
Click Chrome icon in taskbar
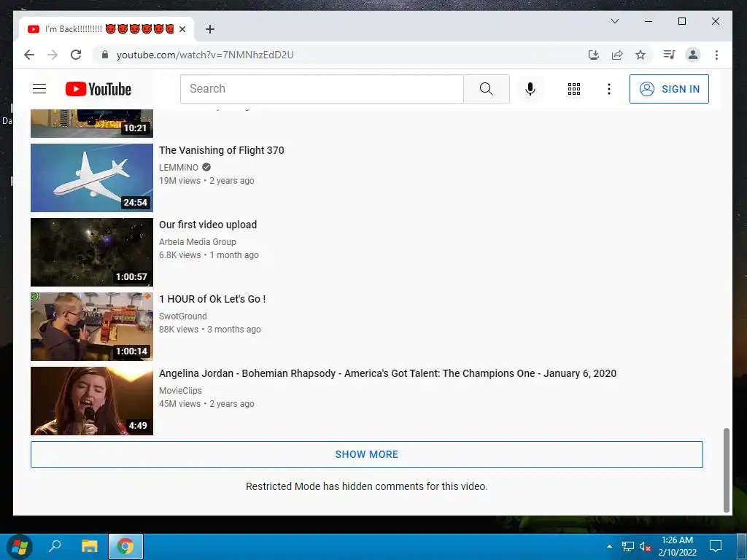[x=125, y=545]
